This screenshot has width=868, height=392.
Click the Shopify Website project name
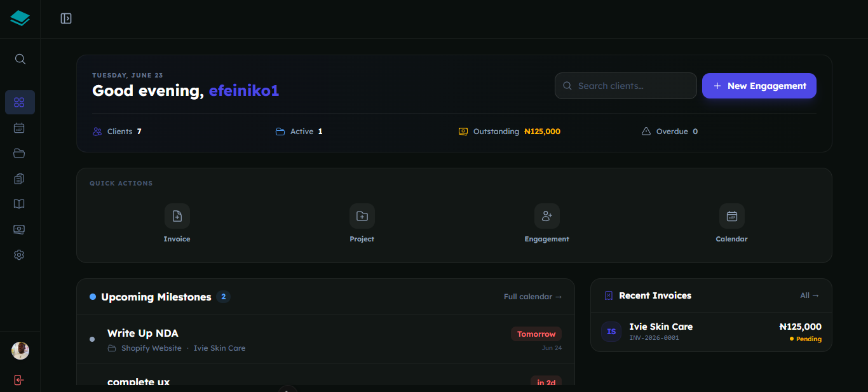point(152,348)
